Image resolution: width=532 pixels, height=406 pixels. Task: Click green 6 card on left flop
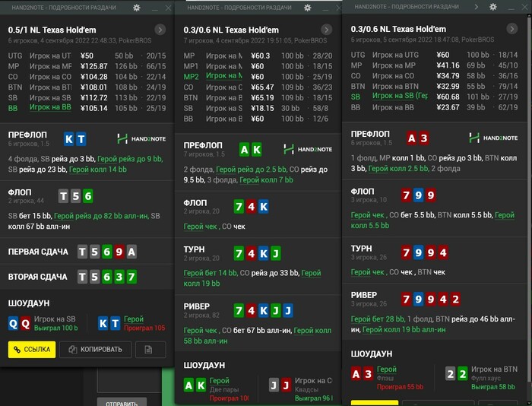click(x=88, y=196)
